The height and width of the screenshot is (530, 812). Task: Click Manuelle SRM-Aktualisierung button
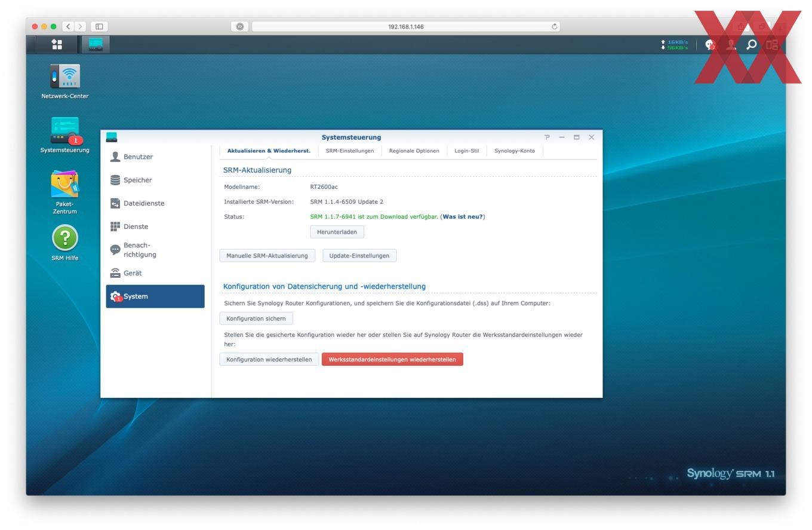267,256
